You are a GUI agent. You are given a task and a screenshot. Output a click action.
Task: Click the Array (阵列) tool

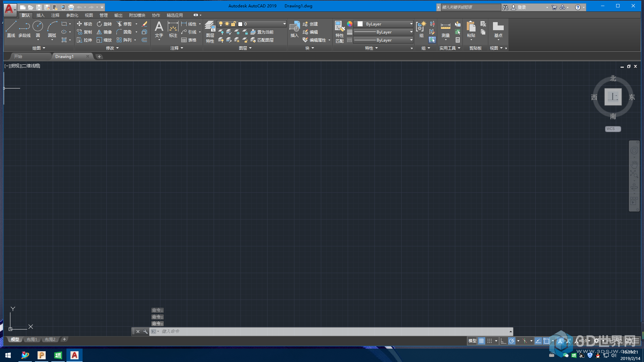[124, 40]
